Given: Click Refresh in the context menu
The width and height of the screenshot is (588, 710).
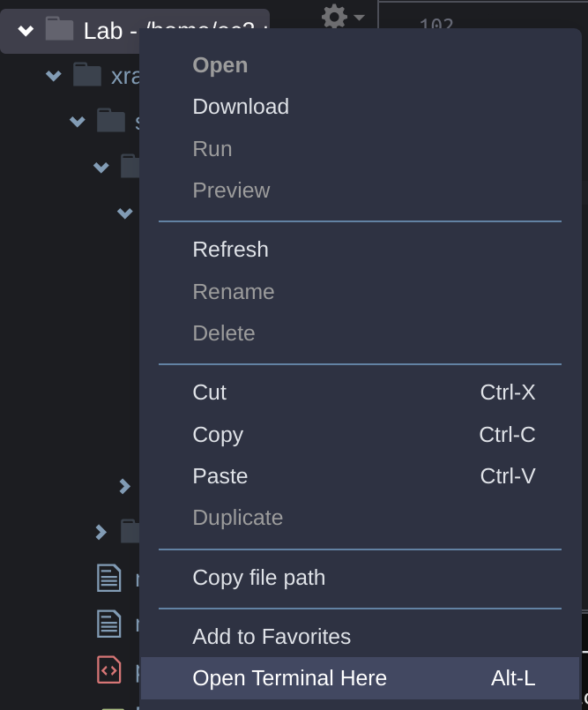Looking at the screenshot, I should click(230, 250).
